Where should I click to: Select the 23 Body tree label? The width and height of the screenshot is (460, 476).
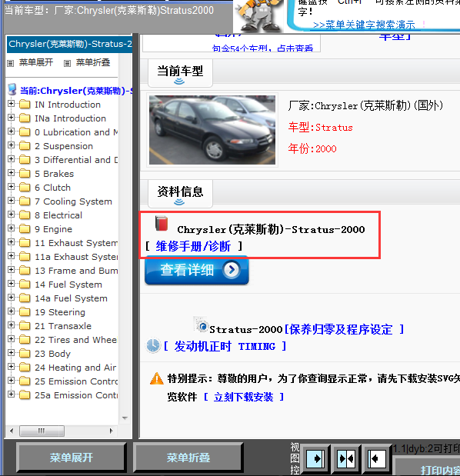pyautogui.click(x=53, y=354)
